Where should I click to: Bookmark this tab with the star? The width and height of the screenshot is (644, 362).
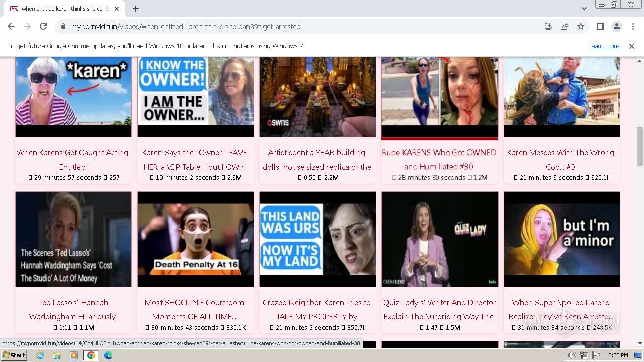tap(581, 26)
